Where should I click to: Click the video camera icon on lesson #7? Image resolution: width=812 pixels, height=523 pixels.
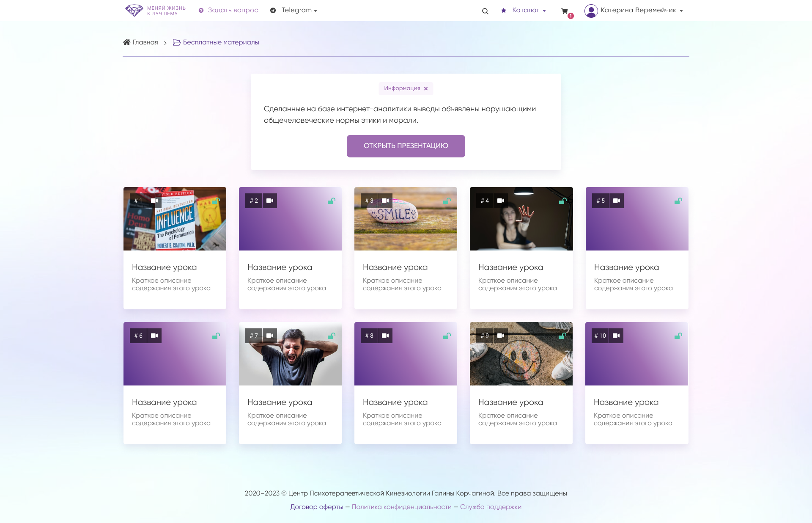(x=270, y=336)
